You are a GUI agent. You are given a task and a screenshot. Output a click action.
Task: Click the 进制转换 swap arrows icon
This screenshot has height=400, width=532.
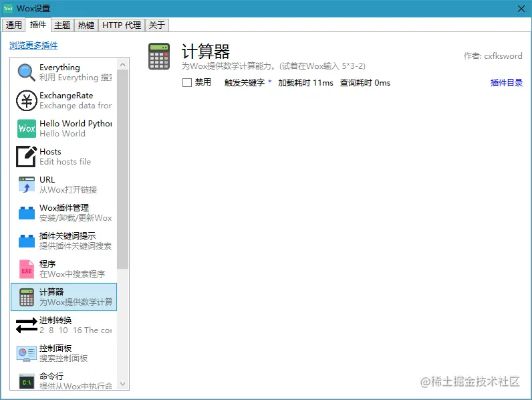pos(27,325)
